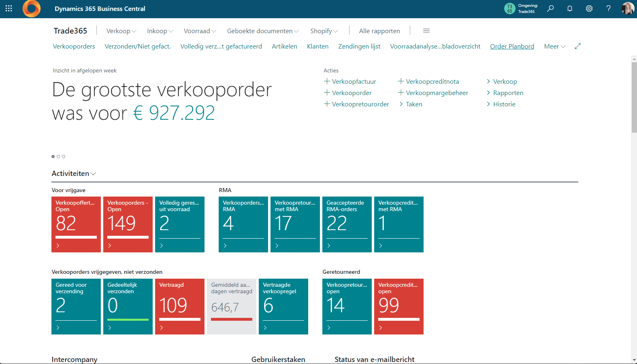Expand the page with diagonal arrows icon
Image resolution: width=637 pixels, height=364 pixels.
pos(578,46)
